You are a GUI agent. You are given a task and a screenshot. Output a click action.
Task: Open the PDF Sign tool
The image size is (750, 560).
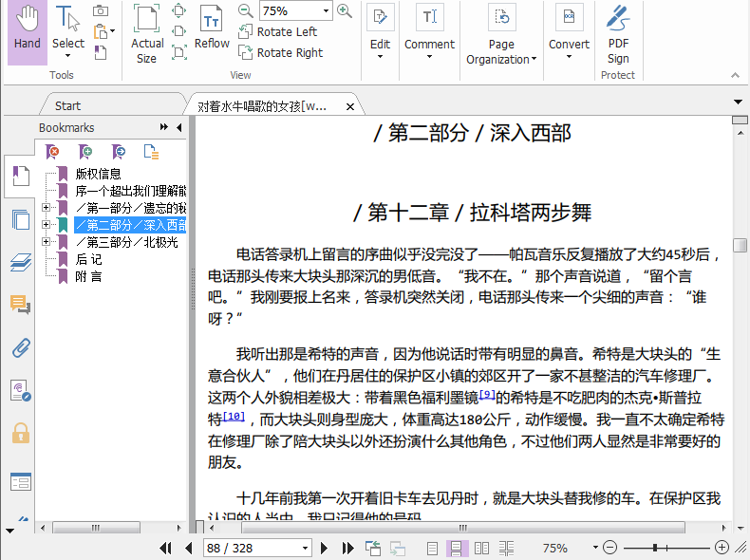click(618, 33)
